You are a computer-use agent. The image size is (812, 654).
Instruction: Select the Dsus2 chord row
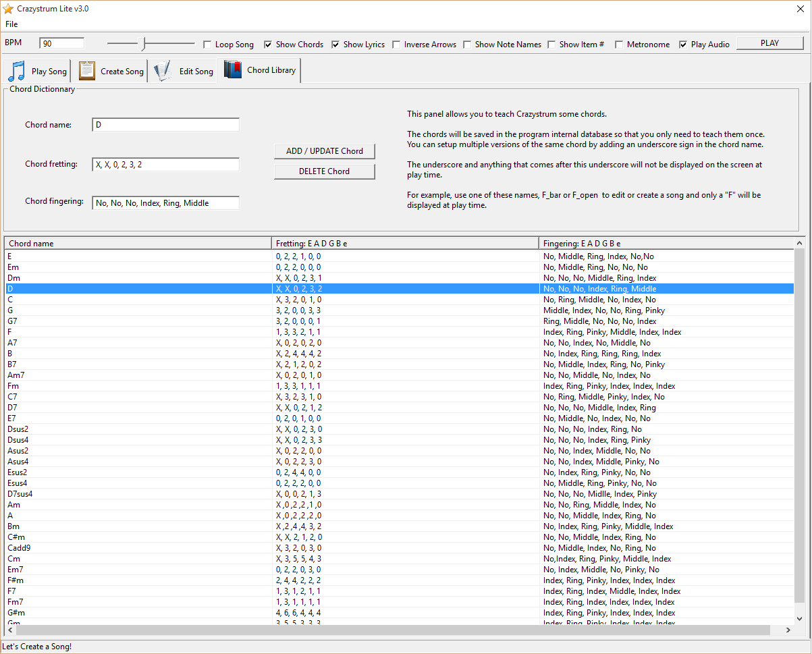pos(400,429)
